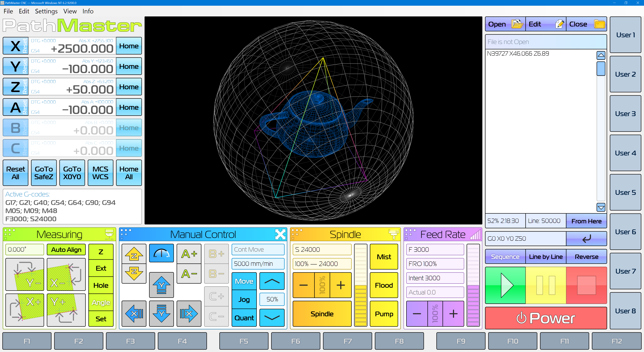Jog the X axis left with the arrow icon

pos(134,313)
